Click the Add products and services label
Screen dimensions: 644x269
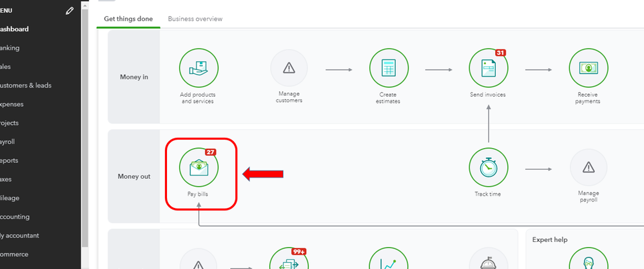[197, 98]
